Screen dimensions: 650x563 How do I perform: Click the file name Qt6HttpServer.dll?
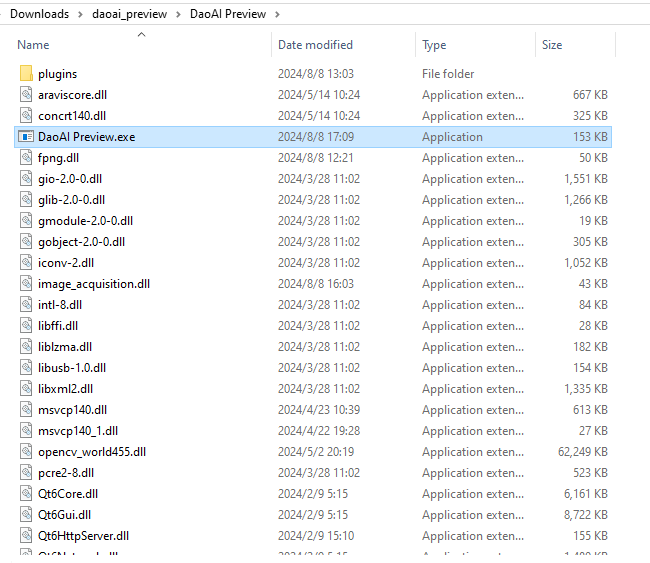coord(83,536)
